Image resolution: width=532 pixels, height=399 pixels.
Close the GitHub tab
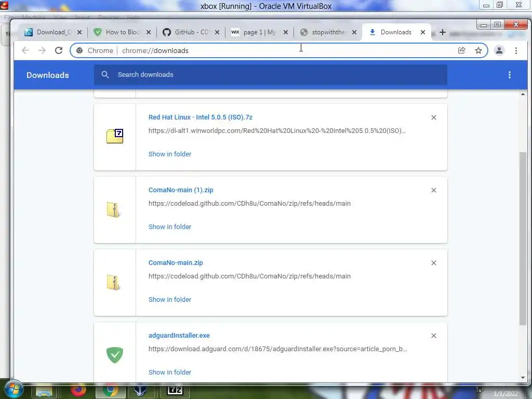pyautogui.click(x=217, y=32)
